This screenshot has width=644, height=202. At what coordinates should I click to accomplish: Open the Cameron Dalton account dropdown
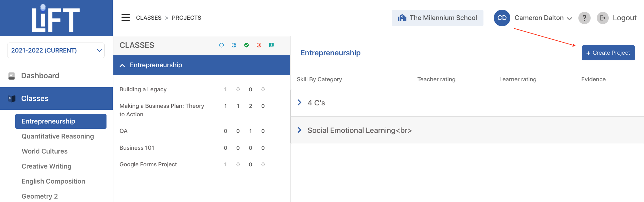pos(543,18)
